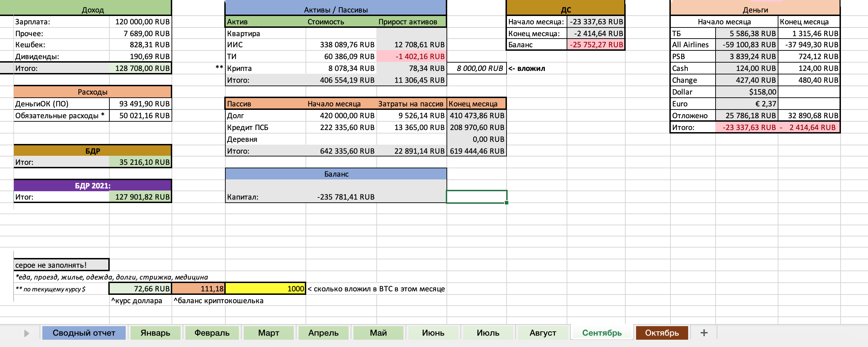Select Деньги total start -23 337,63 RUB
The height and width of the screenshot is (347, 868).
[x=746, y=127]
